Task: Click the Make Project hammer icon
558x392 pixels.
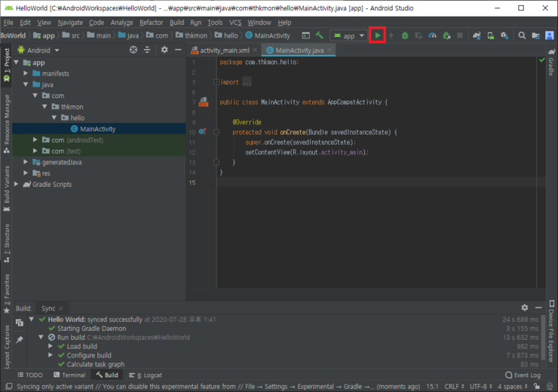Action: click(320, 35)
